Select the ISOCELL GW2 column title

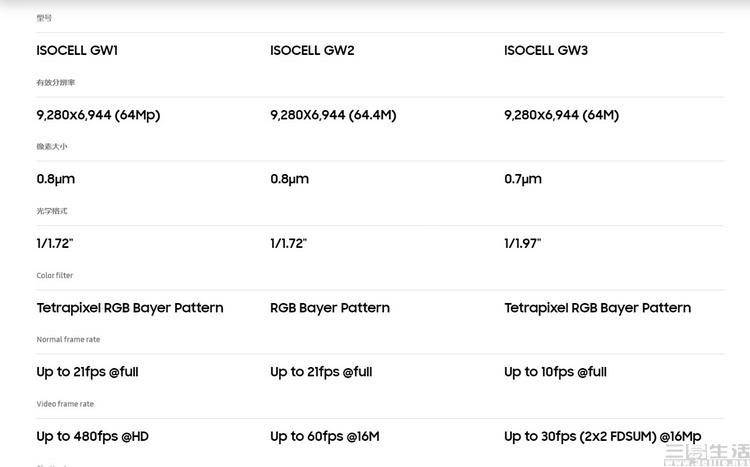(312, 51)
